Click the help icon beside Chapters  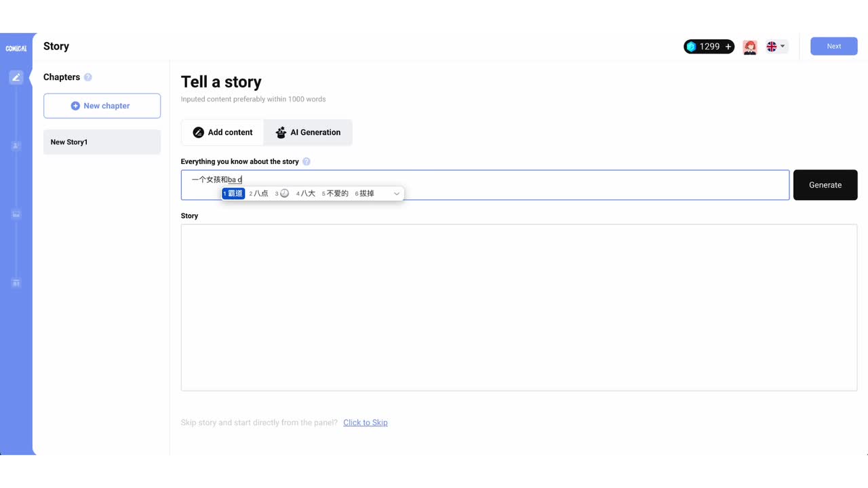(88, 77)
